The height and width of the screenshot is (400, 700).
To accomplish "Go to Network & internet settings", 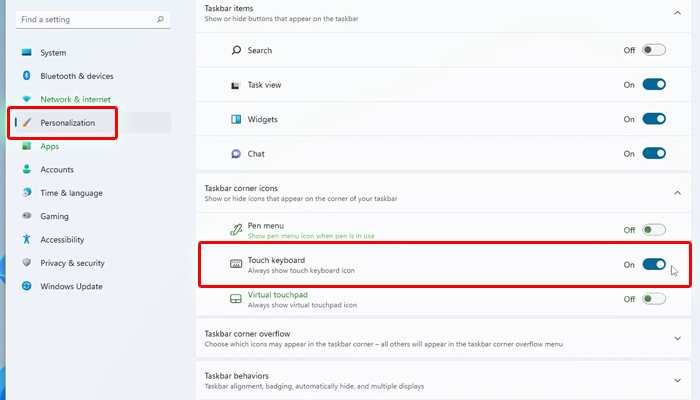I will 93,99.
